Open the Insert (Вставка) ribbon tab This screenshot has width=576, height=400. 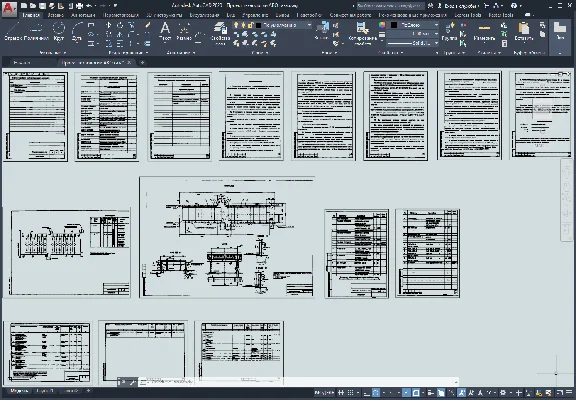click(55, 15)
